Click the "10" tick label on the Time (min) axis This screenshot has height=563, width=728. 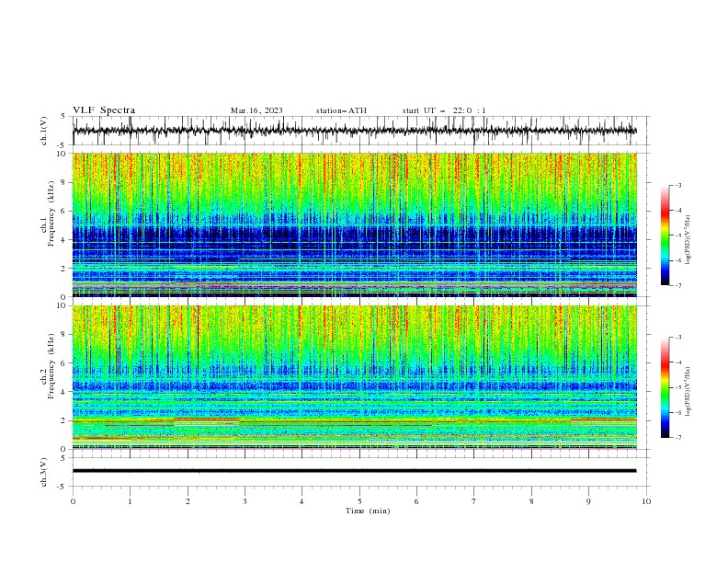point(646,501)
